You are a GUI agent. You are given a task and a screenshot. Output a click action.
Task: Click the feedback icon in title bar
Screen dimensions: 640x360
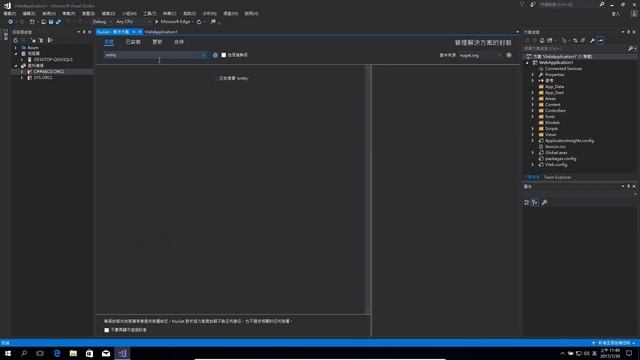tap(533, 4)
